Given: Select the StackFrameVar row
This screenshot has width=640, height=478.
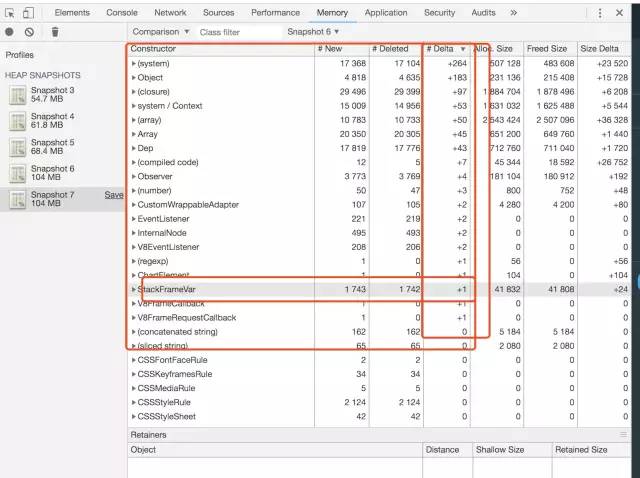Looking at the screenshot, I should click(x=379, y=289).
